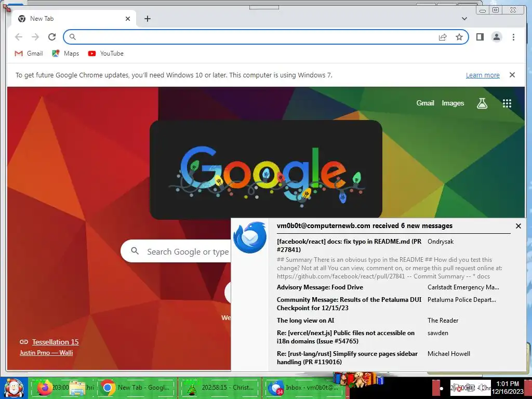The width and height of the screenshot is (532, 399).
Task: Click the forward navigation arrow
Action: point(35,37)
